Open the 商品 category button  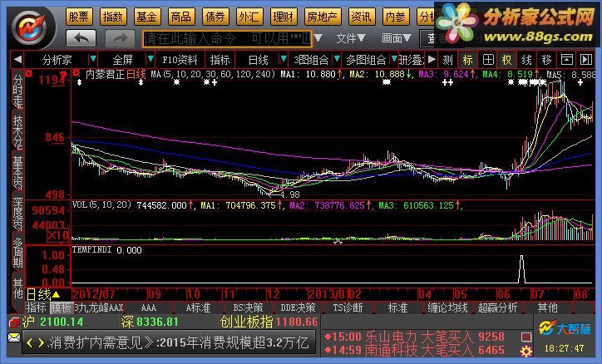click(x=181, y=17)
